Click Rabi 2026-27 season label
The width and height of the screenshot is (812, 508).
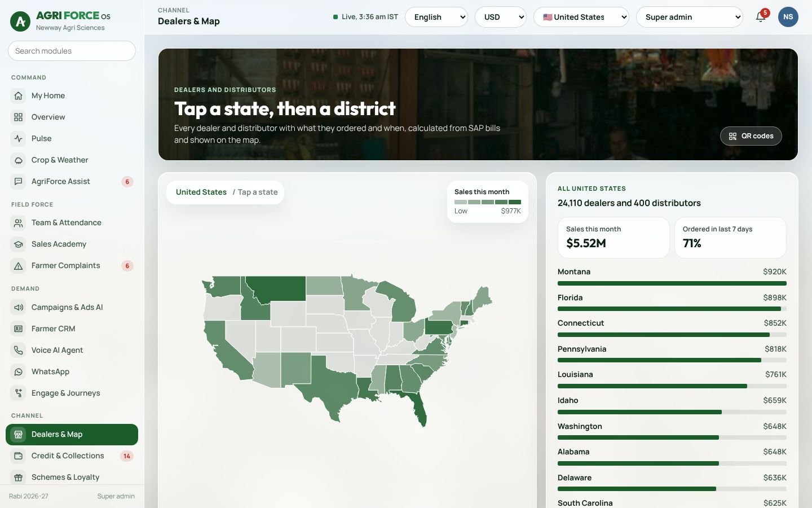[x=29, y=496]
